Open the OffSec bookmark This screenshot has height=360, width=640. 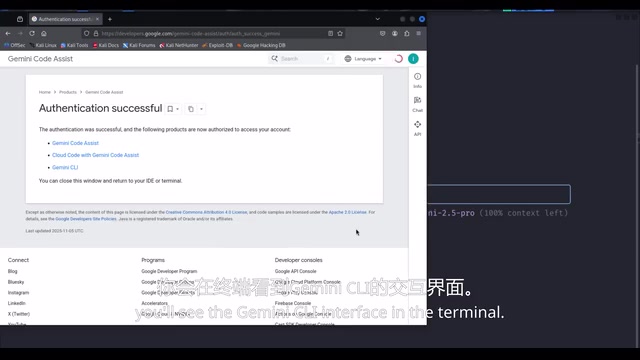click(15, 45)
